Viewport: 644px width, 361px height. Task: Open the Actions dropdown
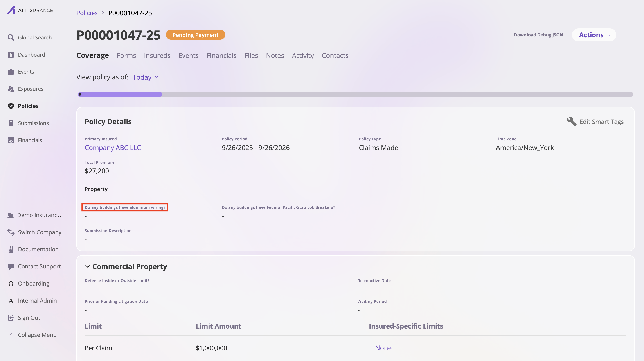594,35
